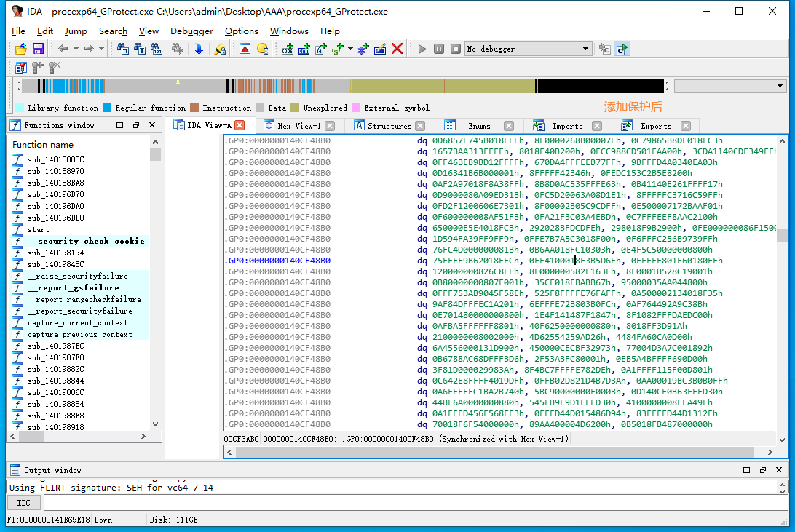
Task: Click the grey arrow C icon
Action: [x=605, y=49]
